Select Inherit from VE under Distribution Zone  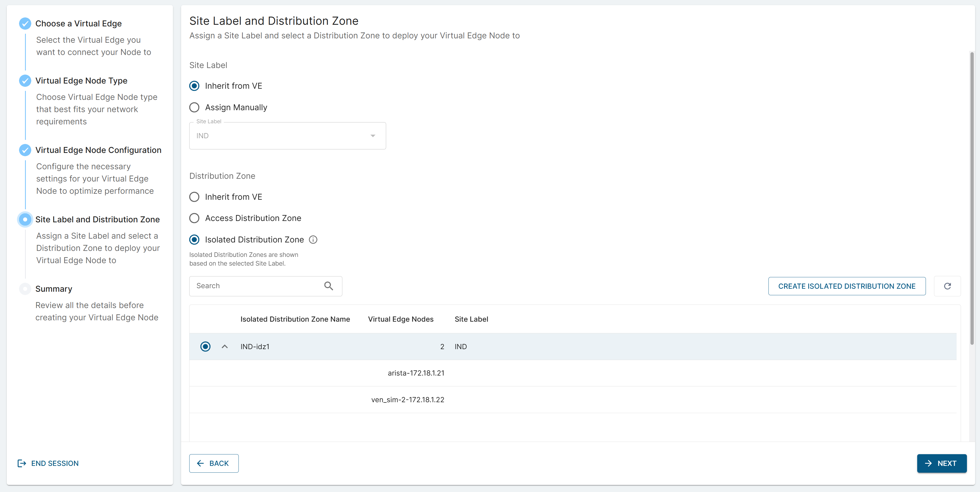tap(194, 197)
